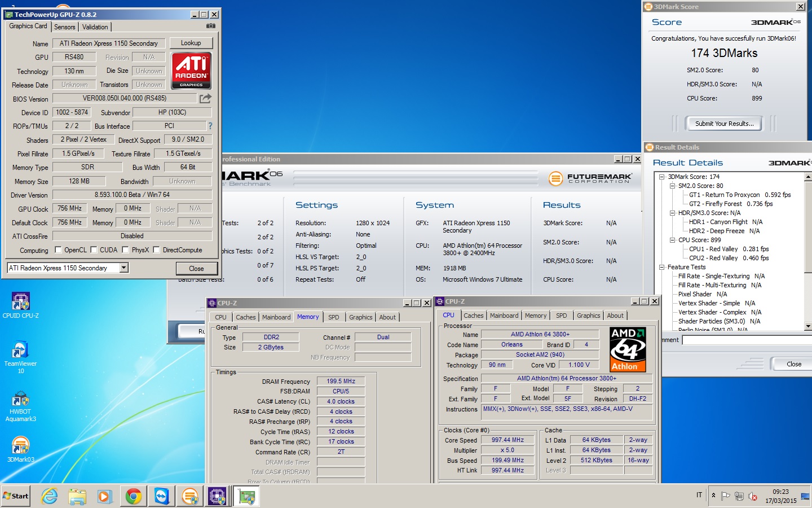Click the volume tray icon

pyautogui.click(x=752, y=496)
